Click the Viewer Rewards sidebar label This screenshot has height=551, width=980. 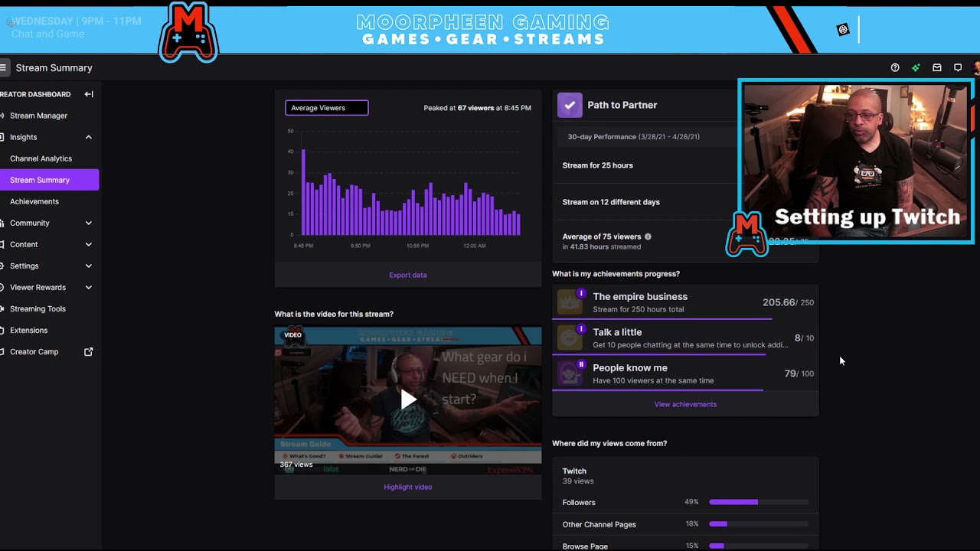tap(38, 287)
